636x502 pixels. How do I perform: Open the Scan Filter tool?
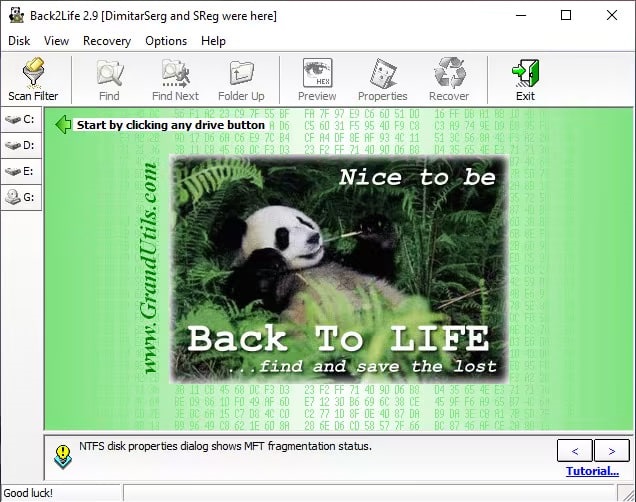tap(33, 79)
